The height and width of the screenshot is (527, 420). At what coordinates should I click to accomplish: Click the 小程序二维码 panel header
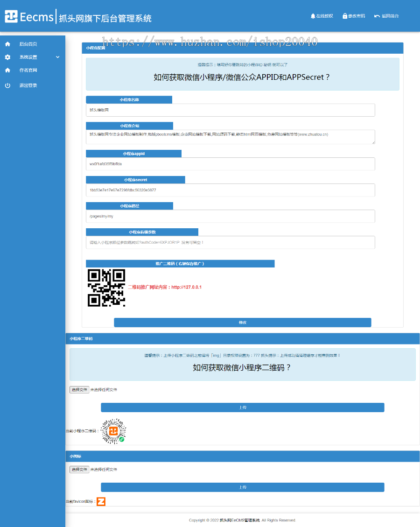(243, 339)
